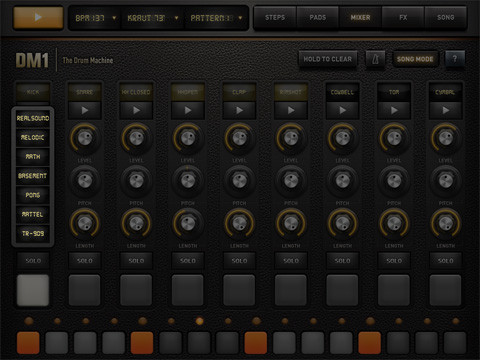Preview the Cowbell sound with its play icon
The width and height of the screenshot is (480, 360).
343,110
